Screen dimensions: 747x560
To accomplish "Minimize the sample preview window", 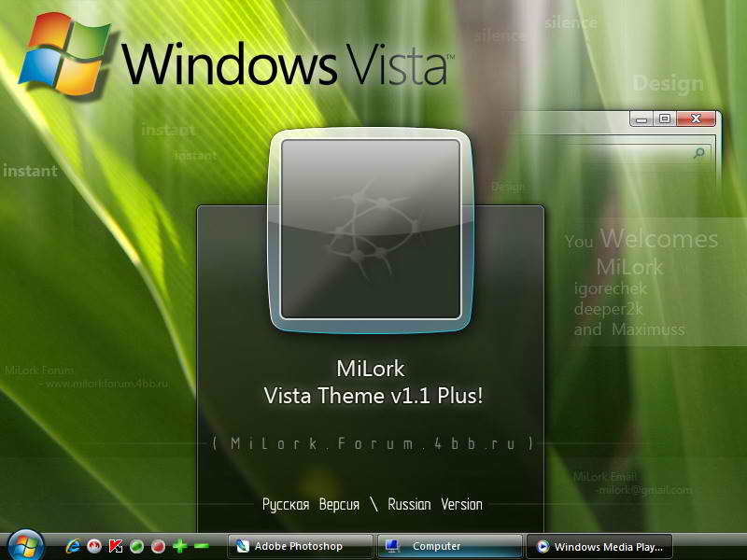I will click(641, 119).
